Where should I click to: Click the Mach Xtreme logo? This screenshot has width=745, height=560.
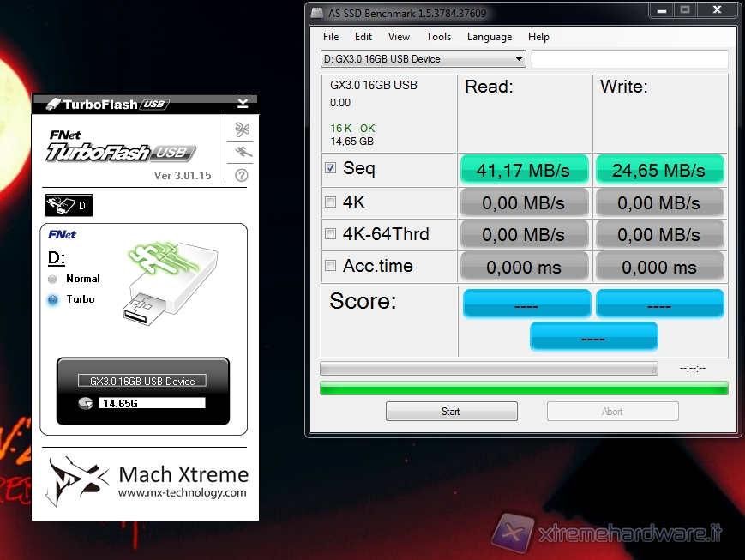[79, 480]
